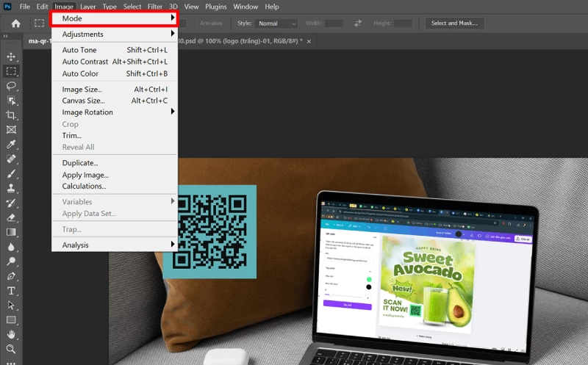
Task: Select the Pen tool
Action: coord(11,276)
